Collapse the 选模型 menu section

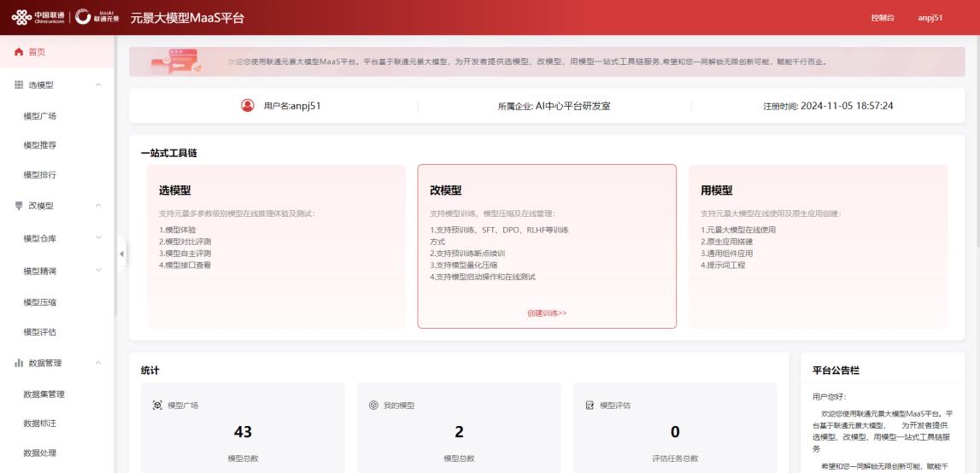[98, 85]
